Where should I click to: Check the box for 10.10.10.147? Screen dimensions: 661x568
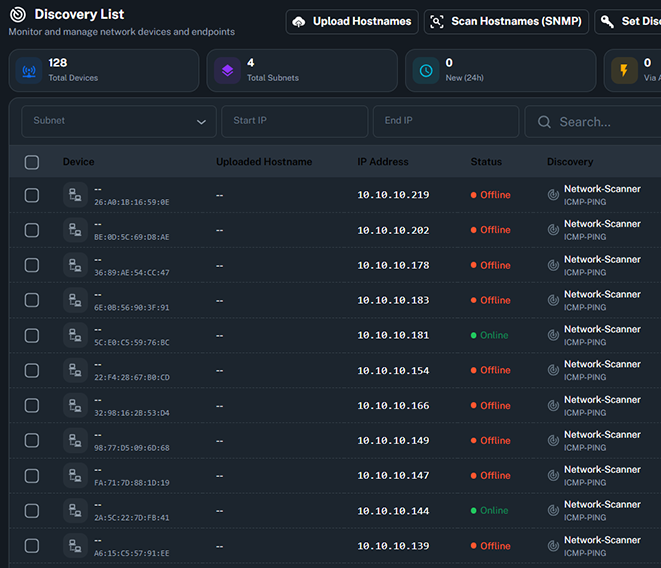(x=32, y=476)
